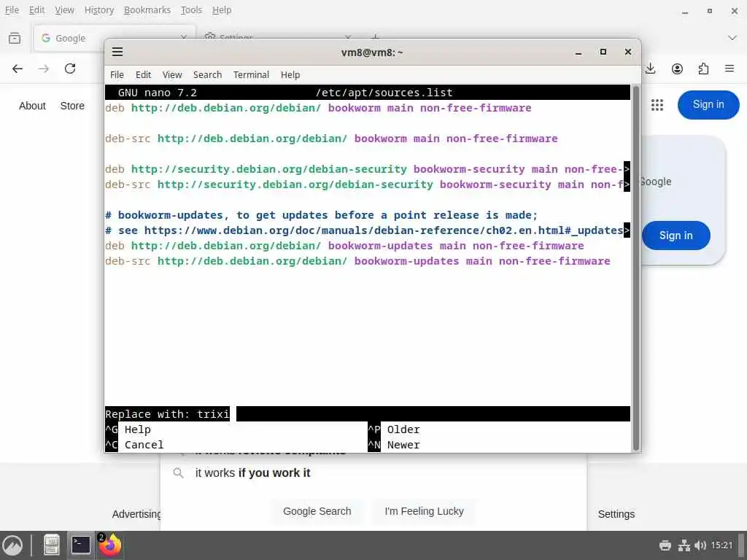Open the terminal Help menu
This screenshot has width=747, height=560.
pyautogui.click(x=290, y=75)
